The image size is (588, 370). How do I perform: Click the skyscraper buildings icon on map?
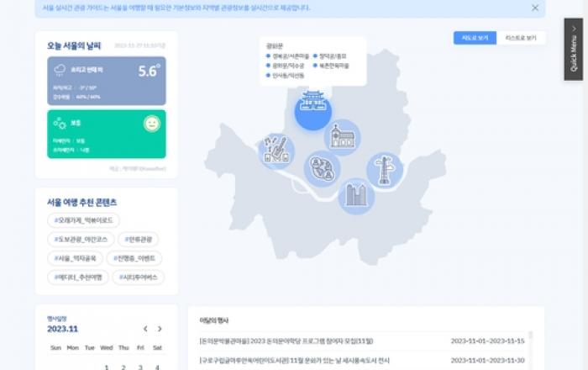pos(356,195)
